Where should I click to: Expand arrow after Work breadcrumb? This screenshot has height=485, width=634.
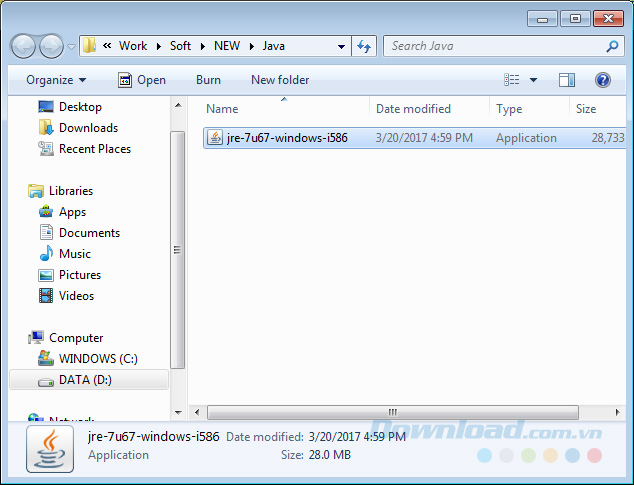point(159,47)
